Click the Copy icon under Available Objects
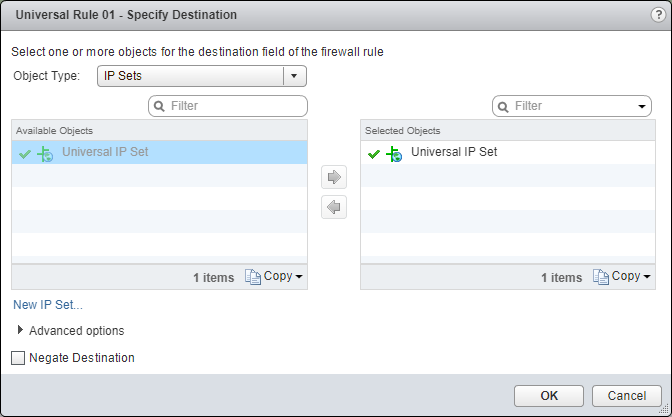 pos(252,277)
